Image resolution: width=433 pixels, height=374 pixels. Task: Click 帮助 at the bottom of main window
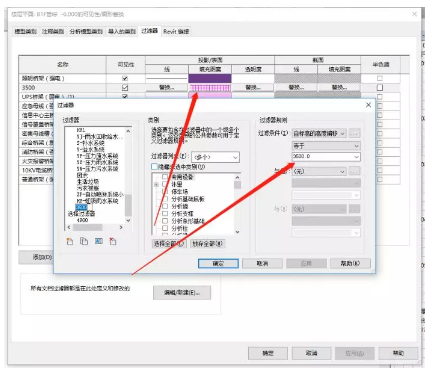398,353
